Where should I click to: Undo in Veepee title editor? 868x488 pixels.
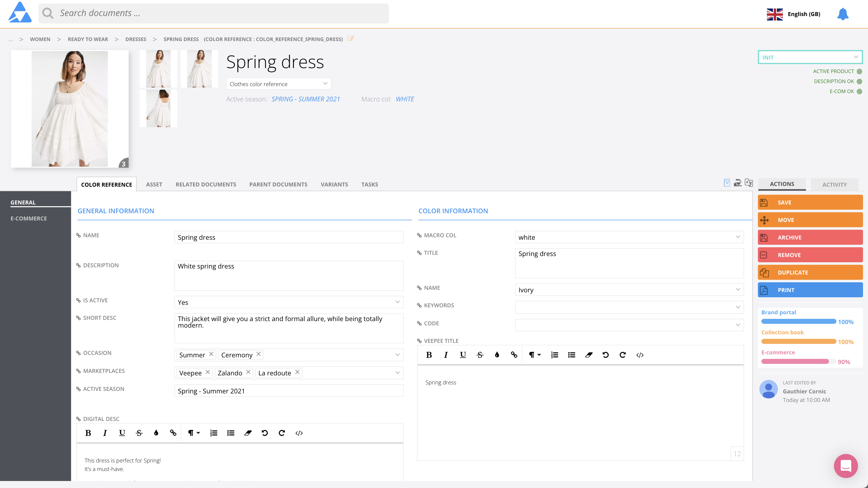[605, 355]
